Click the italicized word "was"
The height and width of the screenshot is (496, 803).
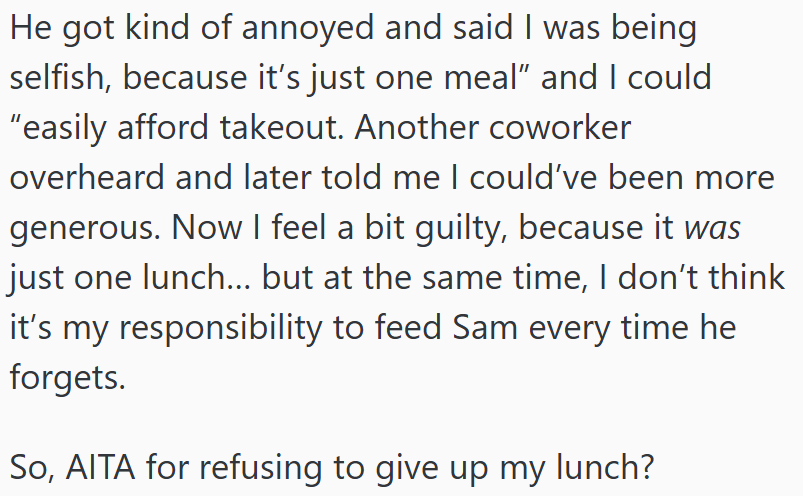coord(712,227)
